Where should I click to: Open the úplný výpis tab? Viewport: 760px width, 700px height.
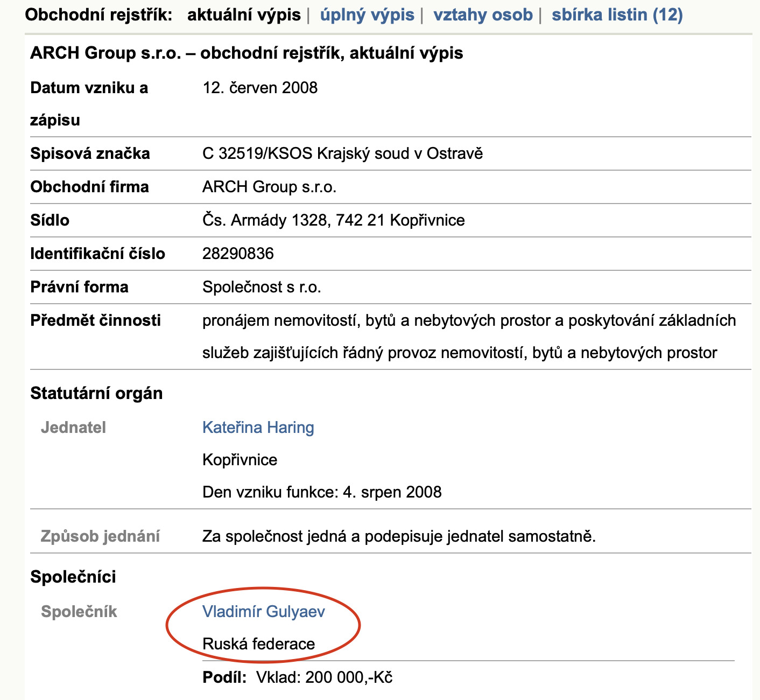pyautogui.click(x=367, y=15)
